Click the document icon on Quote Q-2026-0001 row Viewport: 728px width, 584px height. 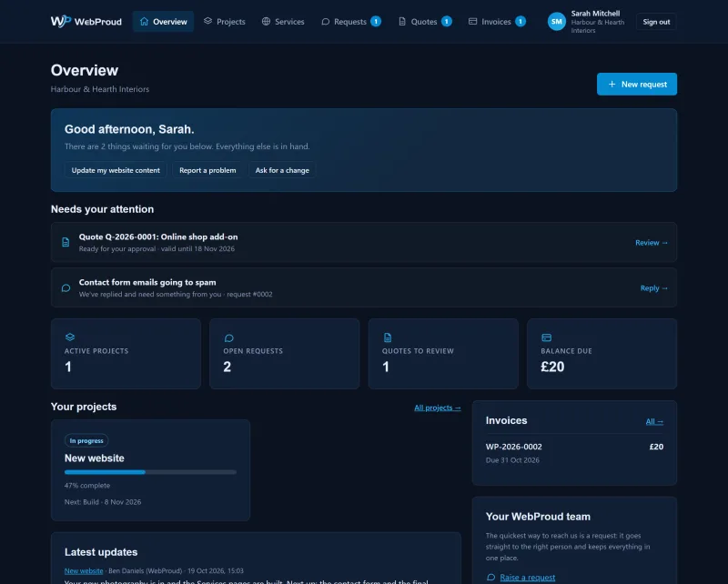[x=66, y=242]
